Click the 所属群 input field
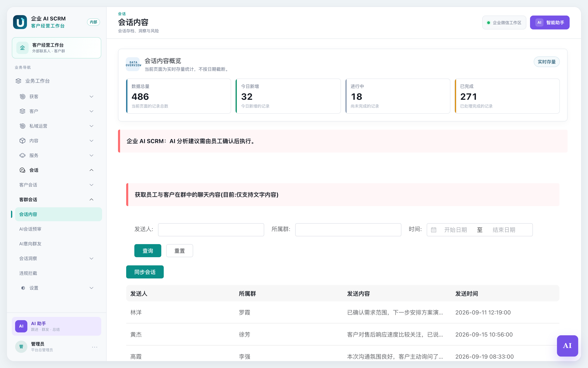This screenshot has height=368, width=588. (x=348, y=230)
